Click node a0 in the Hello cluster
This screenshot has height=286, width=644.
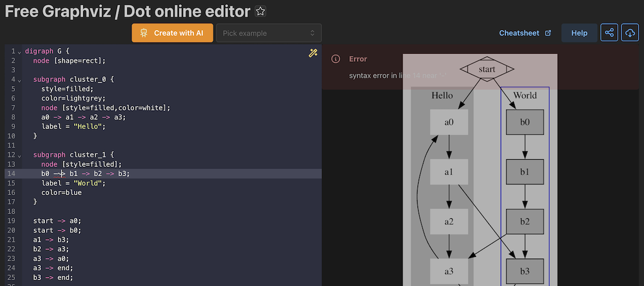coord(449,122)
